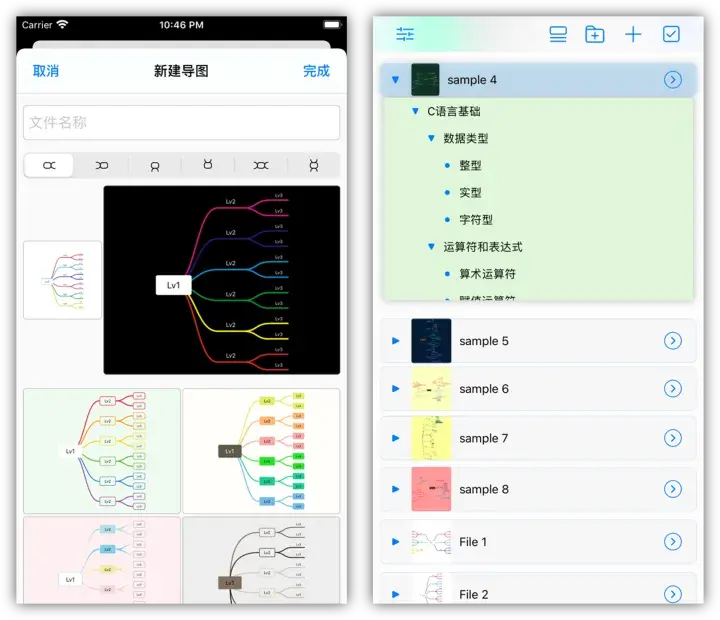
Task: Select upward tree layout tab
Action: point(208,165)
